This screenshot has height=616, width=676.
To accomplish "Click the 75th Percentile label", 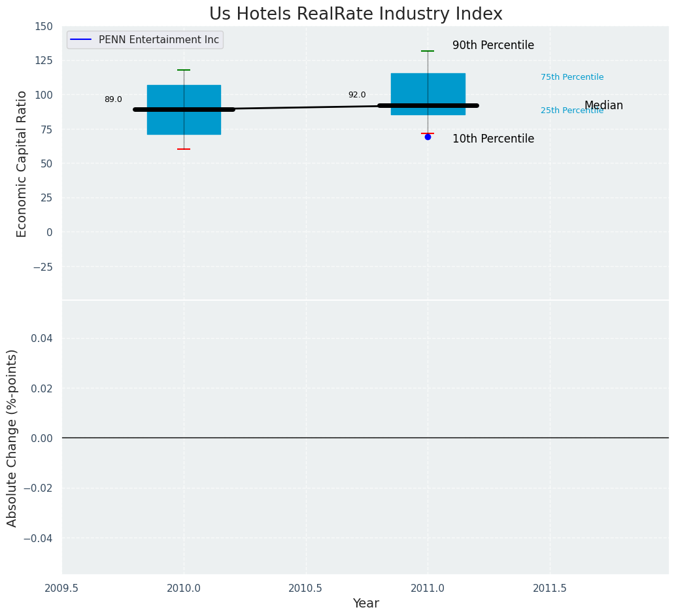I will click(x=572, y=77).
